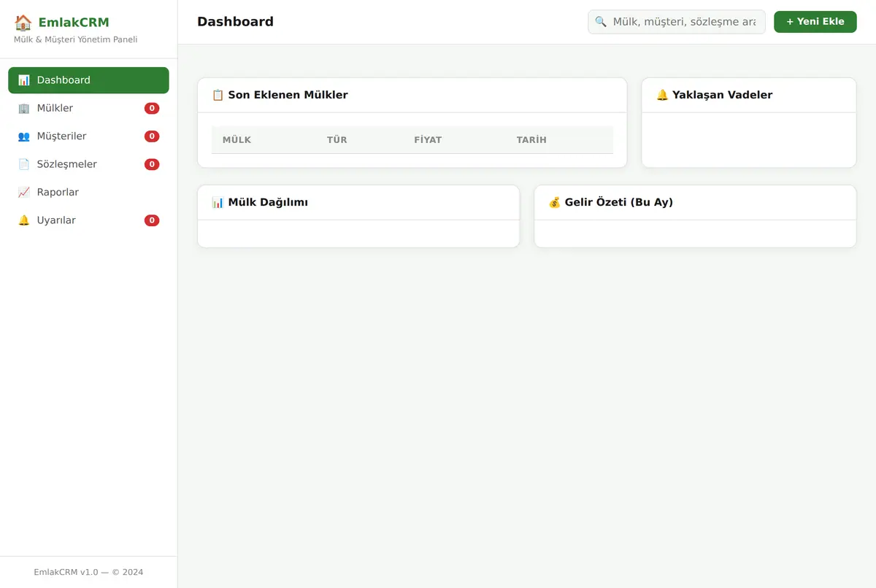Click the EmlakCRM brand name
Viewport: 876px width, 588px height.
click(x=74, y=23)
